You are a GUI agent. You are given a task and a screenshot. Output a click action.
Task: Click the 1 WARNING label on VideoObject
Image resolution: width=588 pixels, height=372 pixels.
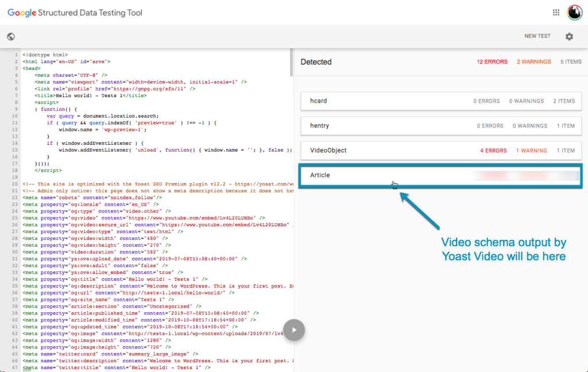pyautogui.click(x=531, y=150)
